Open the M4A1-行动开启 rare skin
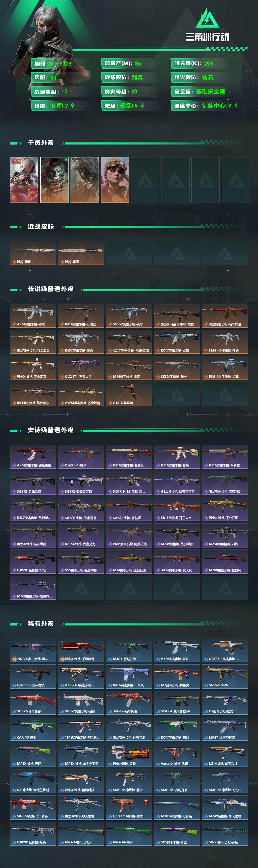The width and height of the screenshot is (258, 868). [129, 650]
